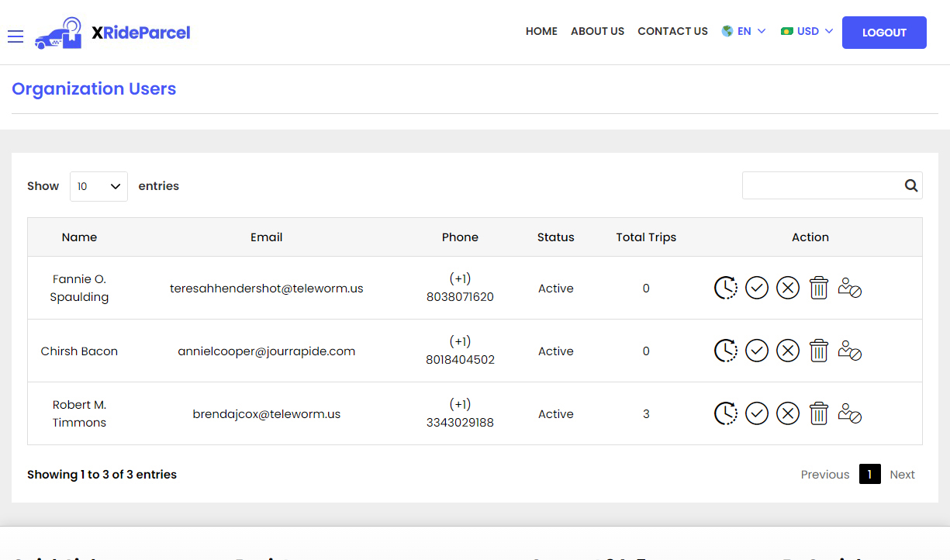Go to the Next page of entries
This screenshot has width=950, height=560.
tap(902, 475)
